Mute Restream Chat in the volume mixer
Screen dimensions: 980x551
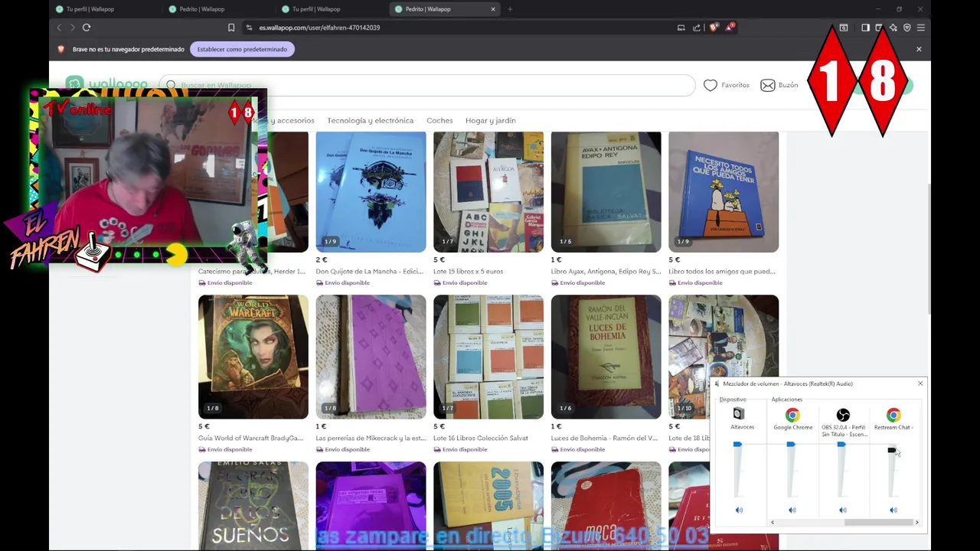click(x=893, y=510)
